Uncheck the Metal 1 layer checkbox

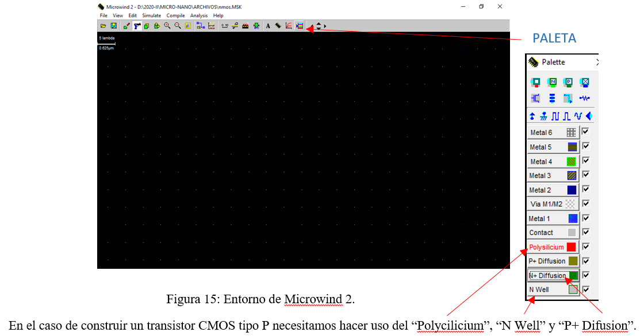click(x=586, y=218)
